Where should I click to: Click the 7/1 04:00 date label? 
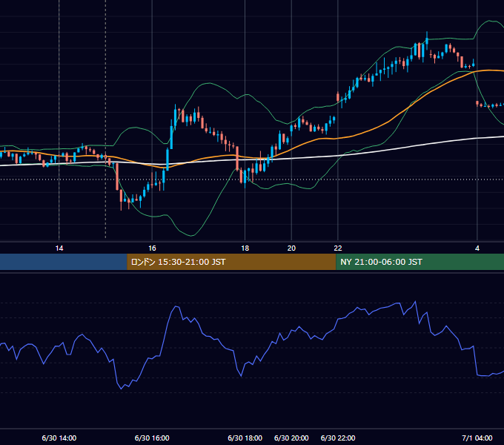click(x=477, y=438)
